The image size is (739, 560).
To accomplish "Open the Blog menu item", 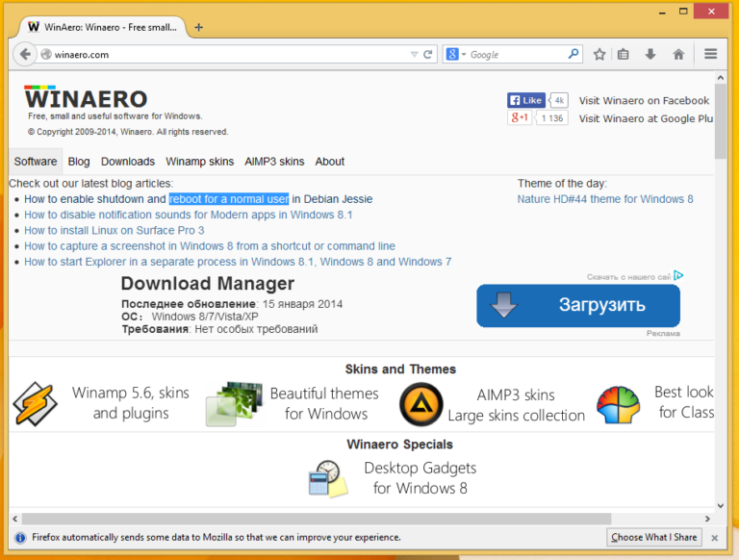I will pos(79,162).
